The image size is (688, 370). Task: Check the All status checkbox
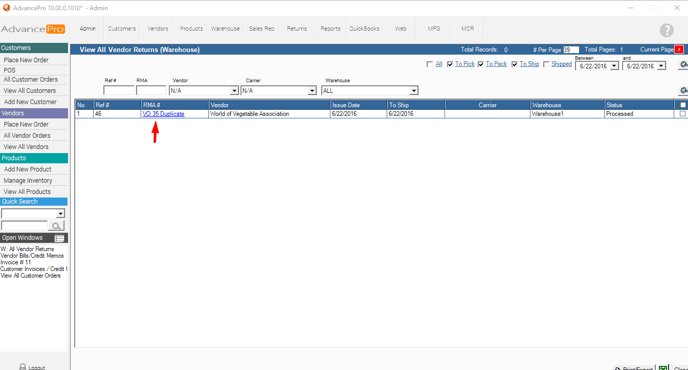tap(430, 64)
